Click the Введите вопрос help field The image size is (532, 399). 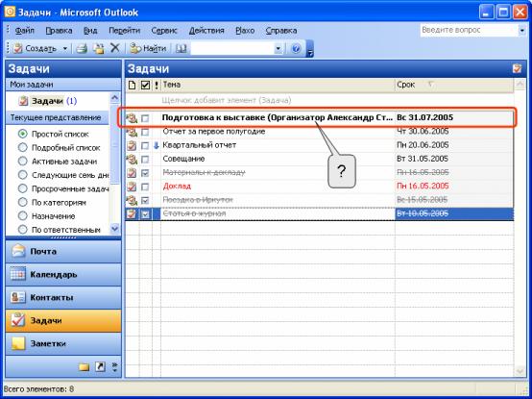tap(470, 30)
